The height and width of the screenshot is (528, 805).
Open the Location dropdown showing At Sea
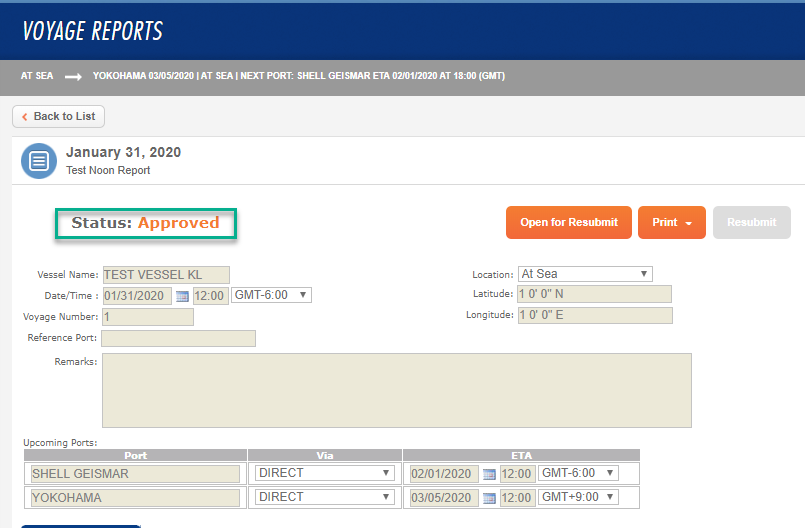click(585, 274)
